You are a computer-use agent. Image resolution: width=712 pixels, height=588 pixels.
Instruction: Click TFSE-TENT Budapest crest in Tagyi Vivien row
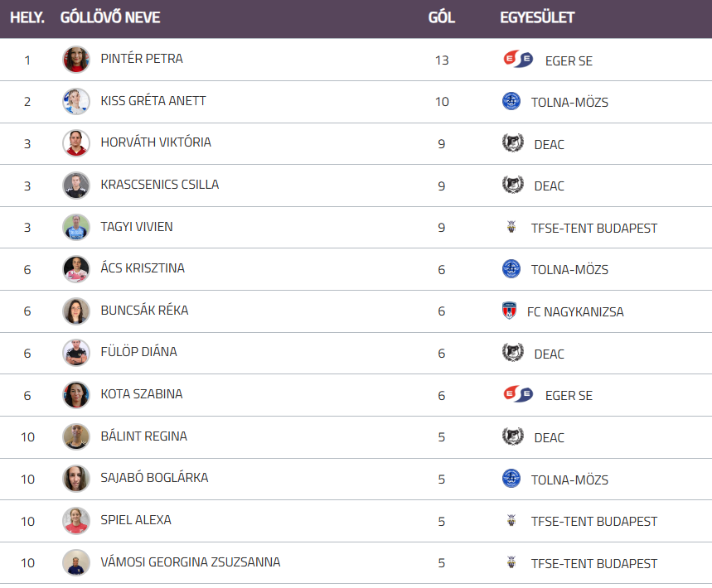tap(511, 227)
